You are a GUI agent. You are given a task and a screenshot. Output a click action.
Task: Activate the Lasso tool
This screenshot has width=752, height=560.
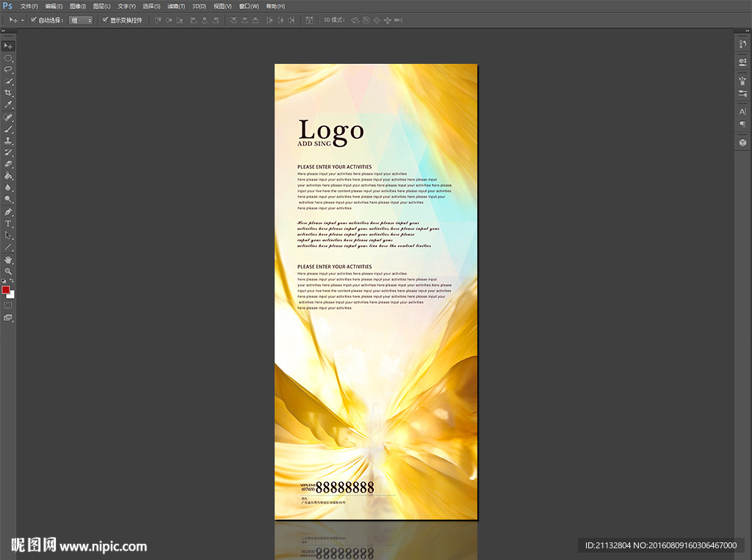pyautogui.click(x=8, y=69)
